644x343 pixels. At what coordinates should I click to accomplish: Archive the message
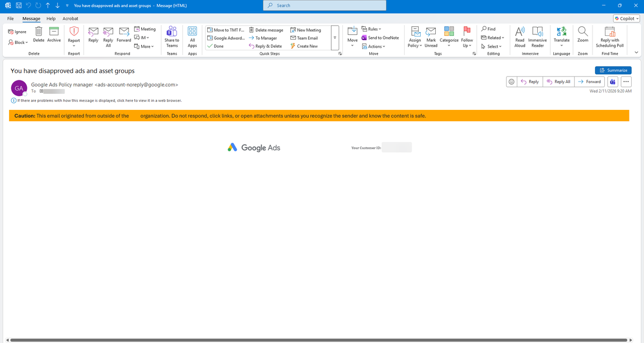(x=54, y=35)
